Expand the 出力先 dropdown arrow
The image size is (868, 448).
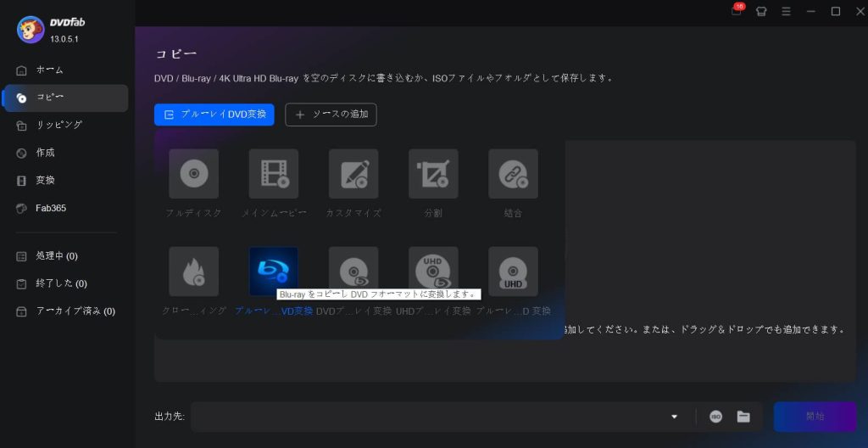click(674, 417)
